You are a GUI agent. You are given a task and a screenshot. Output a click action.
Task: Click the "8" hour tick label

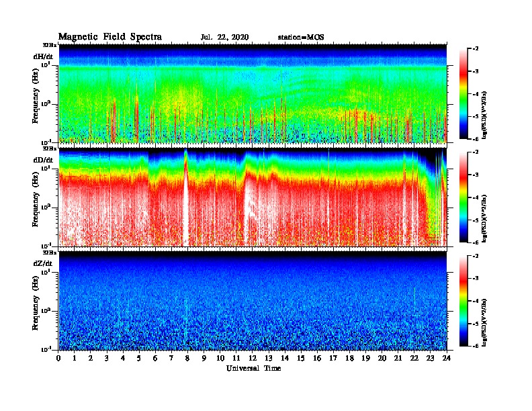(x=187, y=359)
